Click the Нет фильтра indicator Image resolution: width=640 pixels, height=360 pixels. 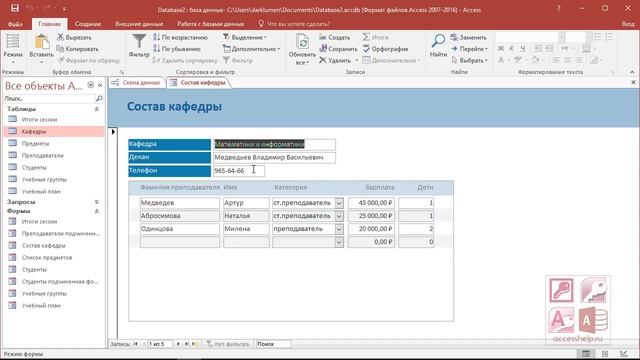click(228, 344)
